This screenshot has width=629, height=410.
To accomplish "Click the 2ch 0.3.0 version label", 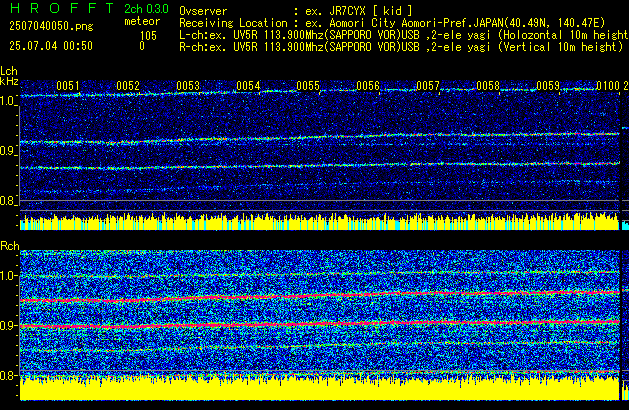I will click(146, 8).
